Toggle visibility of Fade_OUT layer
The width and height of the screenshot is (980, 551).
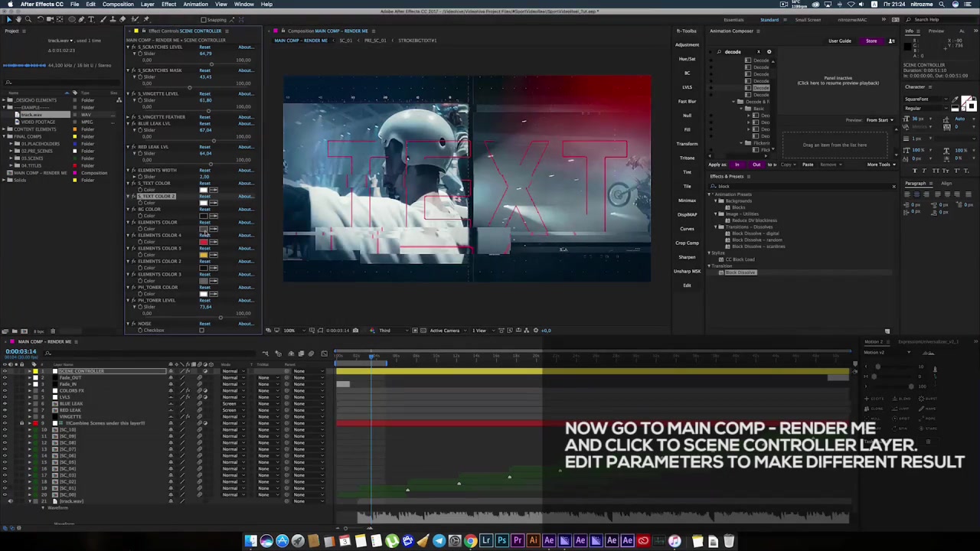click(5, 377)
